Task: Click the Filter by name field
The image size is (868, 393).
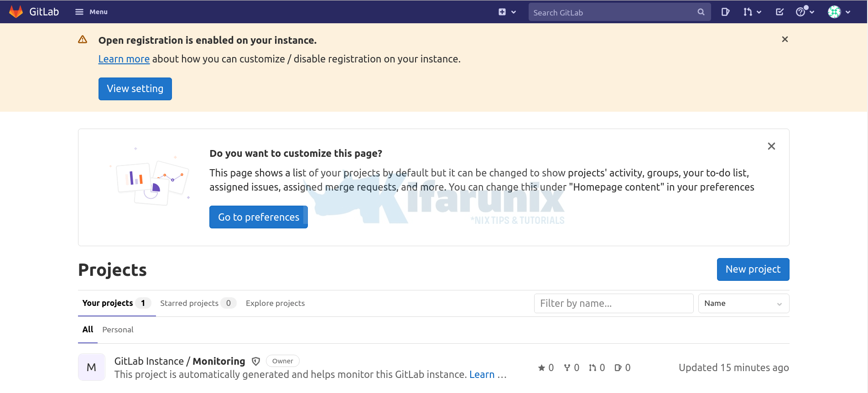Action: click(x=613, y=303)
